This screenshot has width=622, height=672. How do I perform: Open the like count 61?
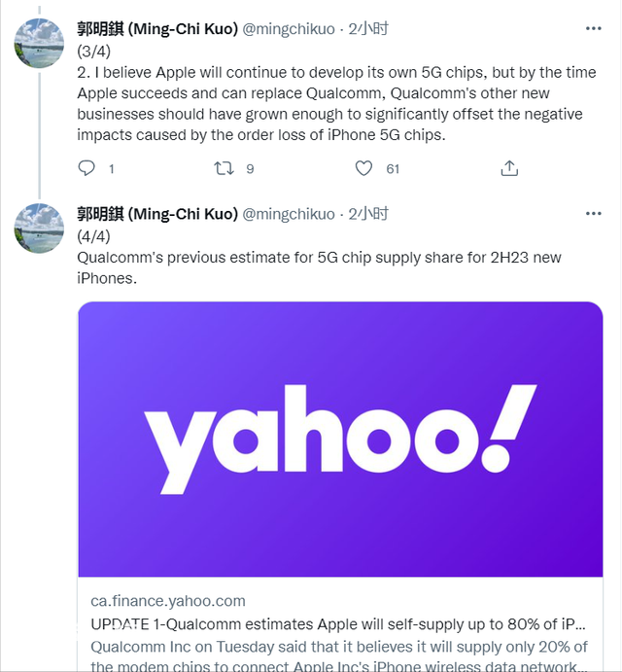393,169
